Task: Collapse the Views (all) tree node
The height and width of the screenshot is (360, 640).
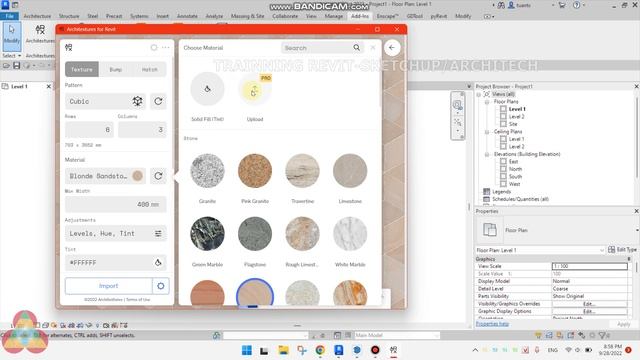Action: click(x=479, y=94)
